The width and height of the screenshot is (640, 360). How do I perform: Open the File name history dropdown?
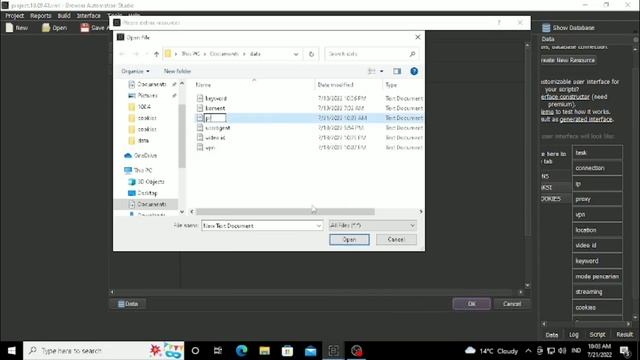point(319,225)
